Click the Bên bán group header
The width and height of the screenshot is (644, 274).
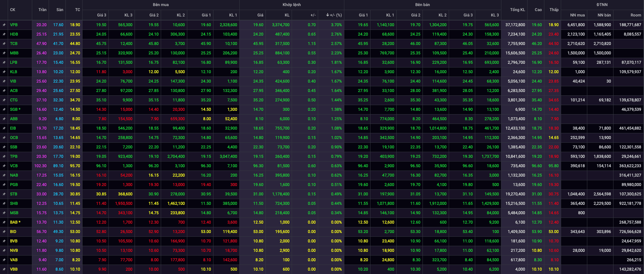tap(423, 5)
